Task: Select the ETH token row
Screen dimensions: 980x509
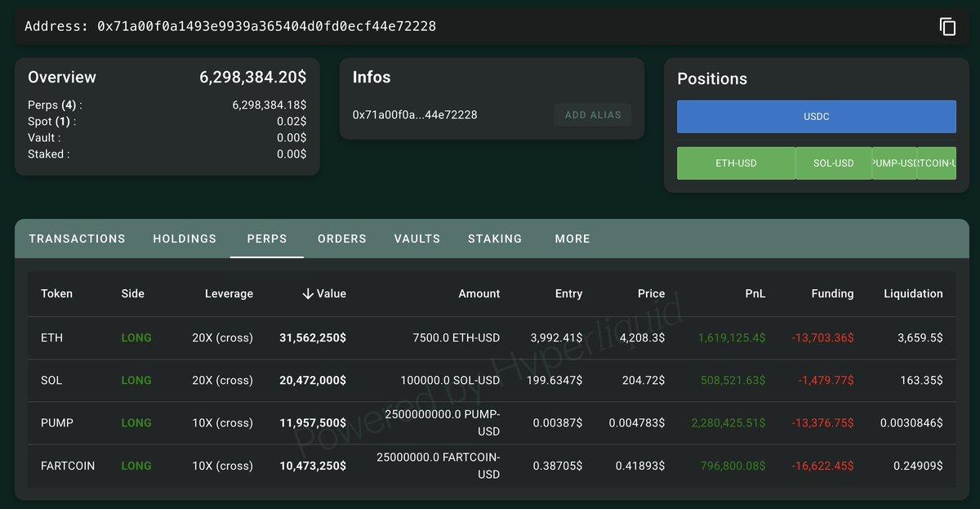Action: 51,338
